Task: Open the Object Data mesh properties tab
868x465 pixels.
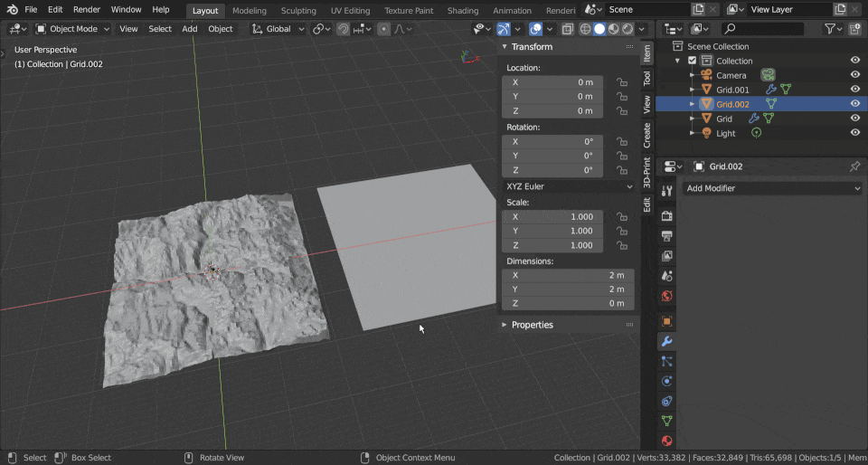Action: (667, 422)
